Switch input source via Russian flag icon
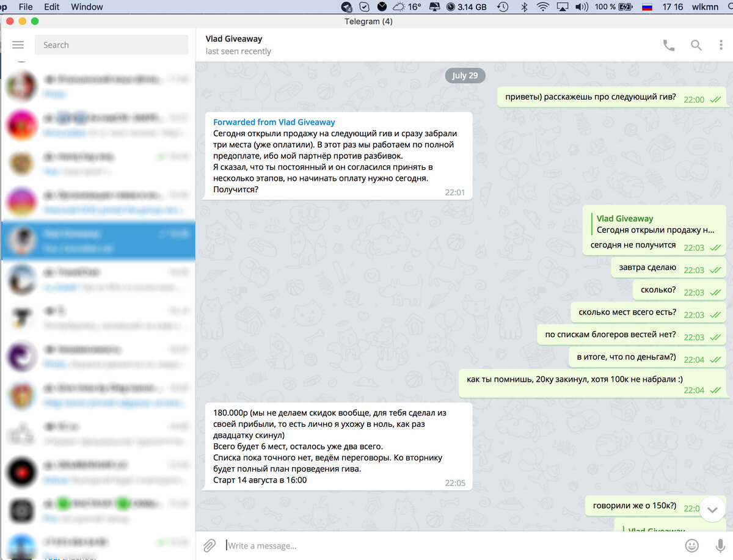The height and width of the screenshot is (560, 733). point(647,7)
